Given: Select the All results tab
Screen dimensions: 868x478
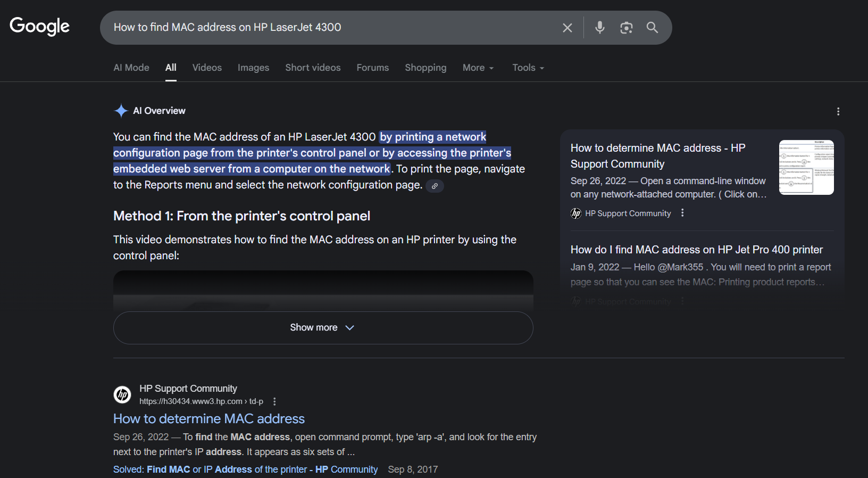Looking at the screenshot, I should (171, 68).
